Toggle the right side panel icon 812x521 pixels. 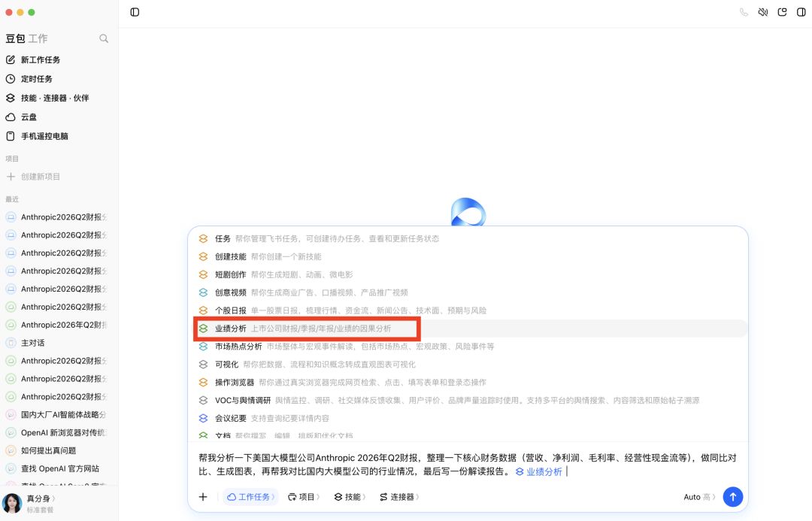coord(801,12)
